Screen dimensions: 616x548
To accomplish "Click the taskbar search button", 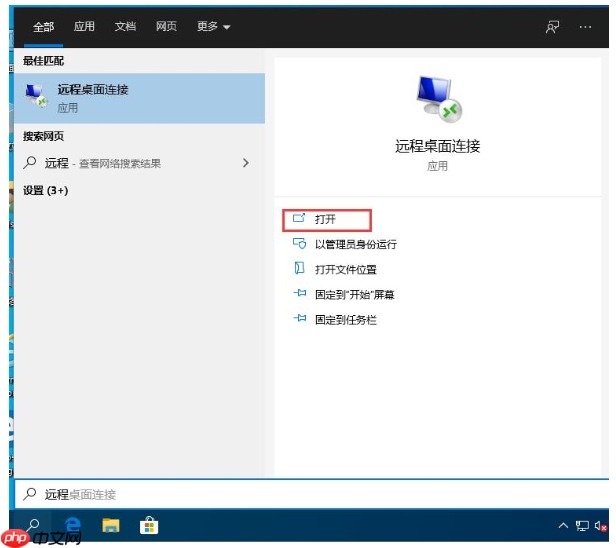I will (33, 525).
